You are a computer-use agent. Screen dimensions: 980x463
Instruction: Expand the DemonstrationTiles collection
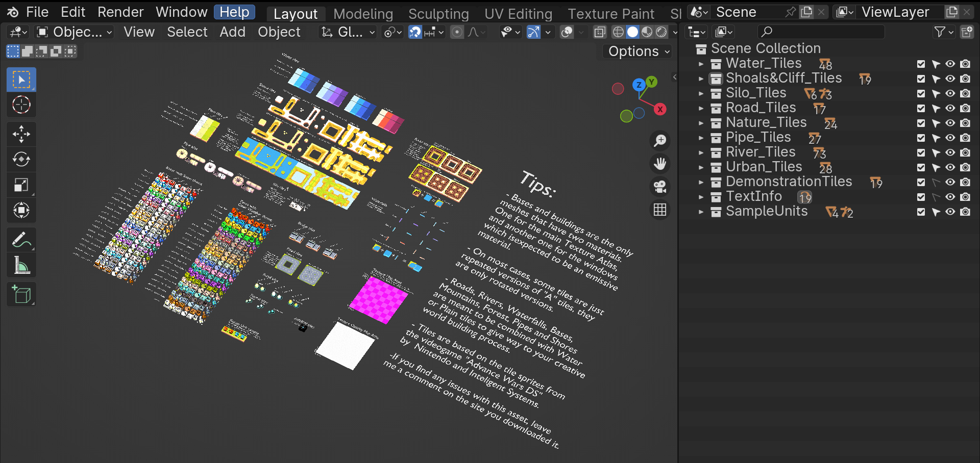(x=701, y=182)
